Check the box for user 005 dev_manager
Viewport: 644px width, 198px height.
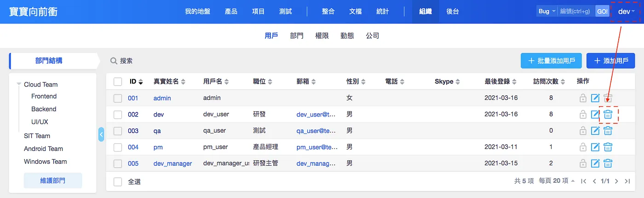pyautogui.click(x=118, y=163)
